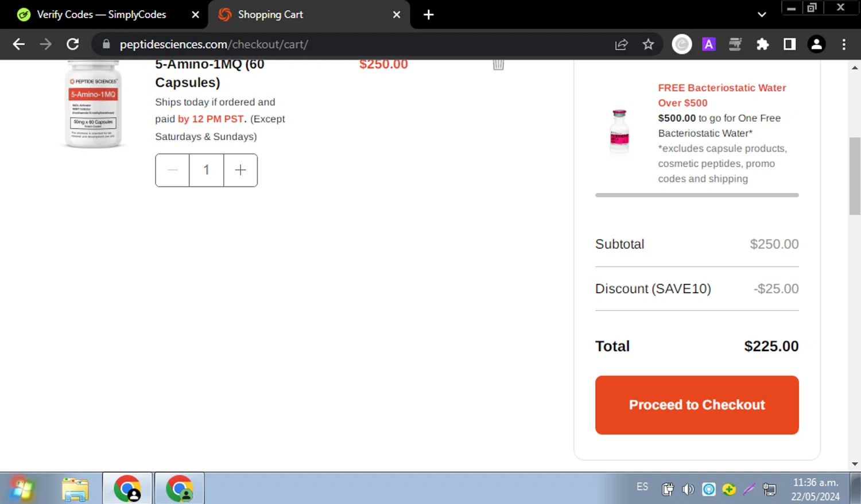Switch to the second Chrome taskbar window
861x504 pixels.
point(180,489)
